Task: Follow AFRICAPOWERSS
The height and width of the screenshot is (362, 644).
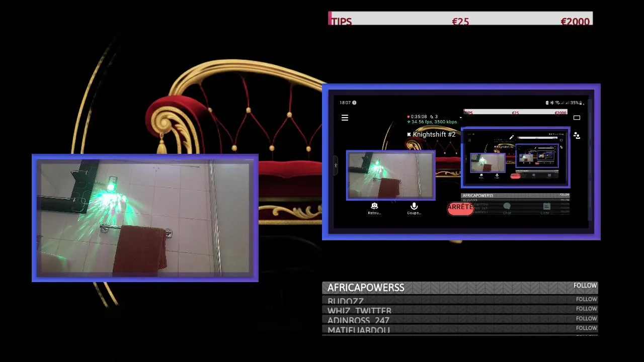Action: (585, 286)
